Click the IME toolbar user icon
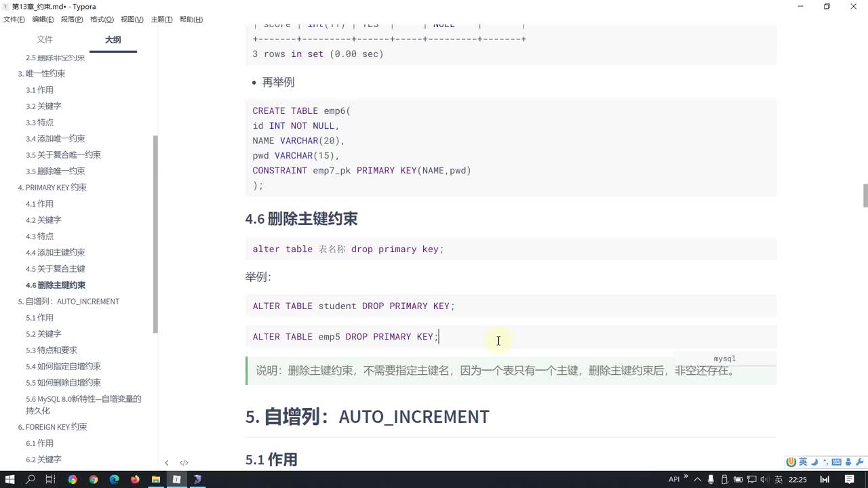The image size is (868, 488). pos(848,462)
